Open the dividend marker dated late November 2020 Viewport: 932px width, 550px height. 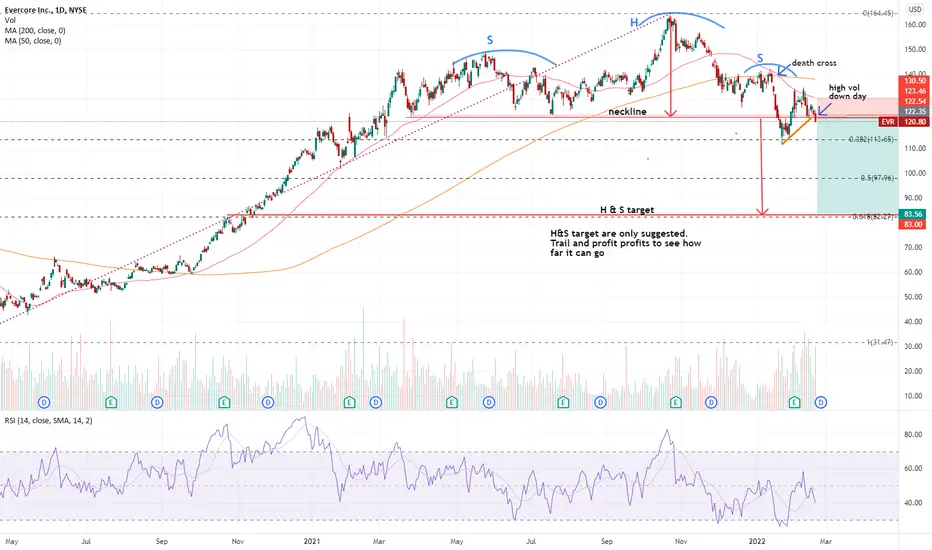pos(268,403)
